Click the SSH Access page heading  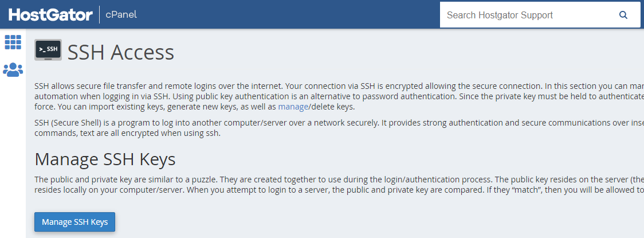(x=121, y=52)
